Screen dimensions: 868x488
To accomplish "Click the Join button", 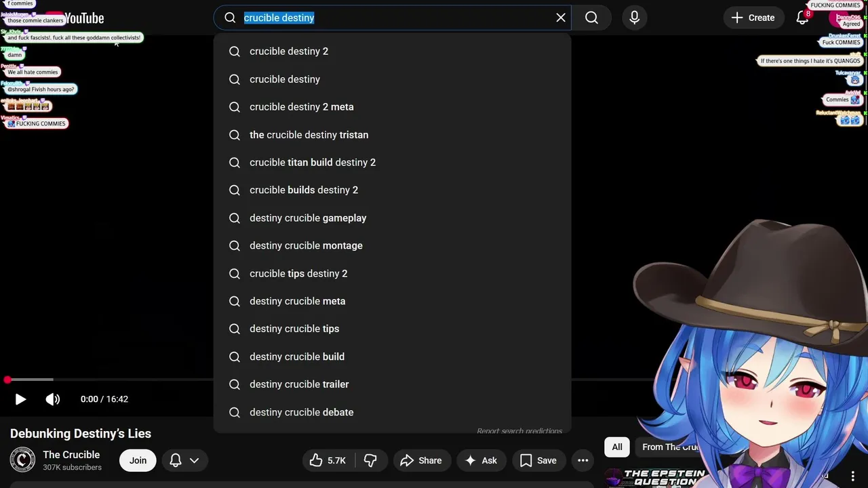I will [x=138, y=460].
